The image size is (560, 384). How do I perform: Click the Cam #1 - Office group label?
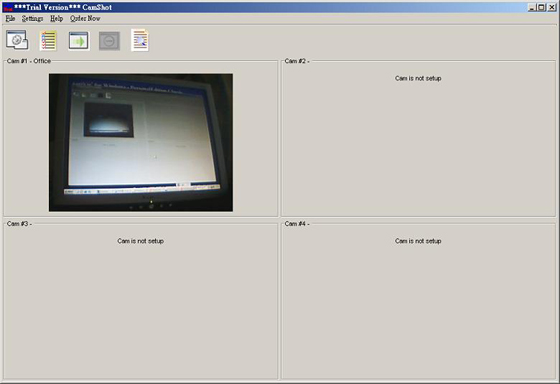[x=29, y=61]
